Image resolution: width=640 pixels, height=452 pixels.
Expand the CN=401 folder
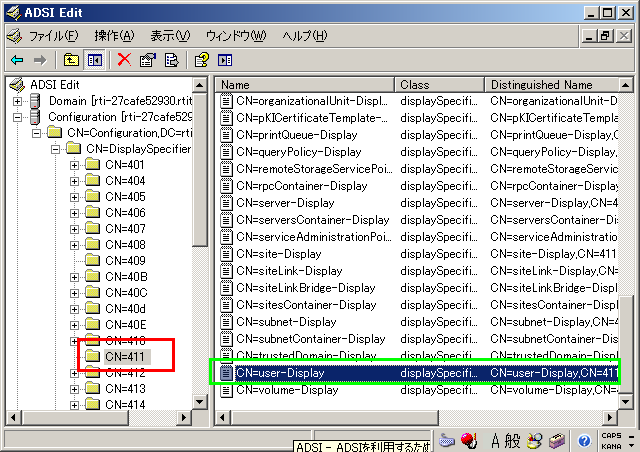click(x=74, y=165)
